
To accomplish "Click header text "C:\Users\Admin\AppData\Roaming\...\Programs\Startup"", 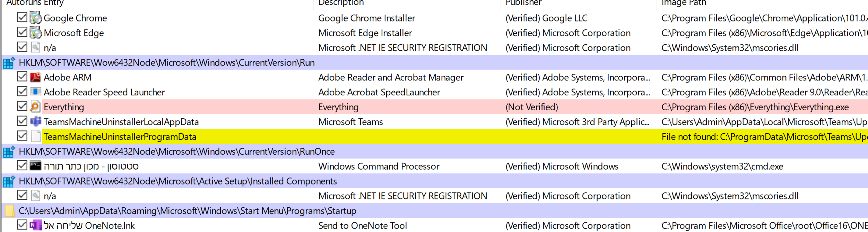I will point(188,211).
